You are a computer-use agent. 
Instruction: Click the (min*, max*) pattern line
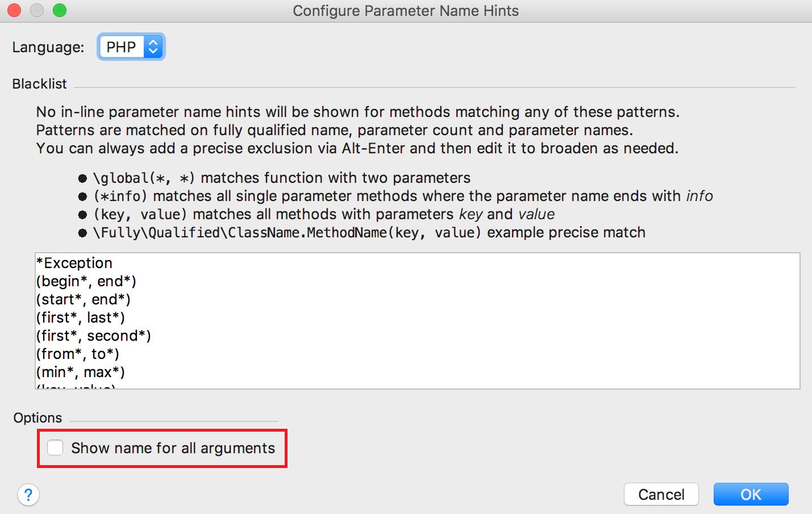81,372
